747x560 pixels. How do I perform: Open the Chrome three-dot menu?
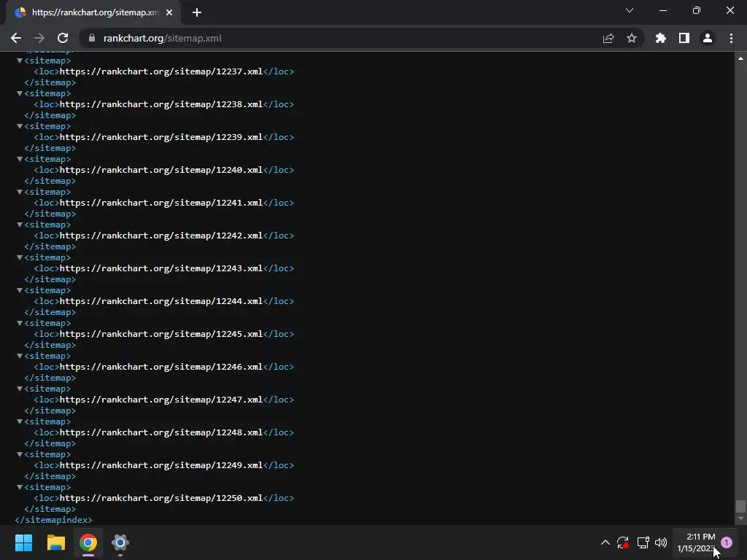[731, 38]
